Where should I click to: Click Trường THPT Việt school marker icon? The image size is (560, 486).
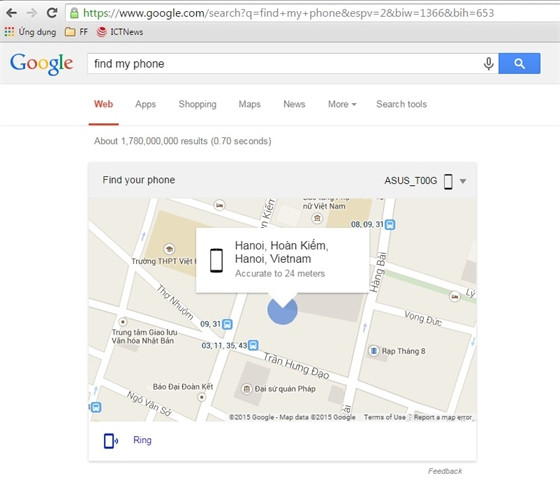tap(169, 248)
